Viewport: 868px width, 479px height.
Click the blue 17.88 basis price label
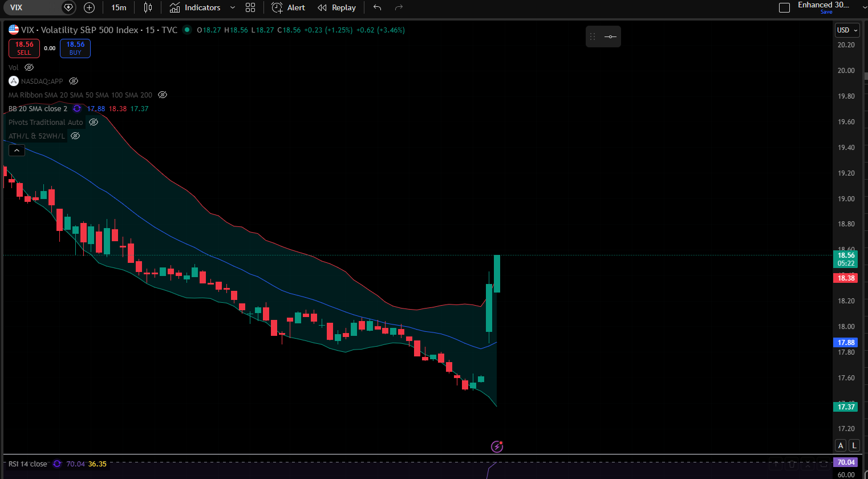(846, 343)
